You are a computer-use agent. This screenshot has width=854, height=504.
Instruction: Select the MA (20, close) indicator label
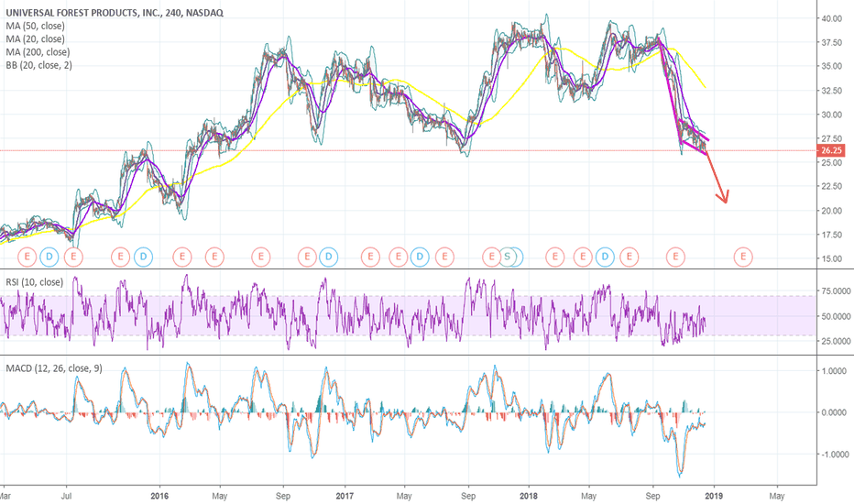(x=35, y=38)
